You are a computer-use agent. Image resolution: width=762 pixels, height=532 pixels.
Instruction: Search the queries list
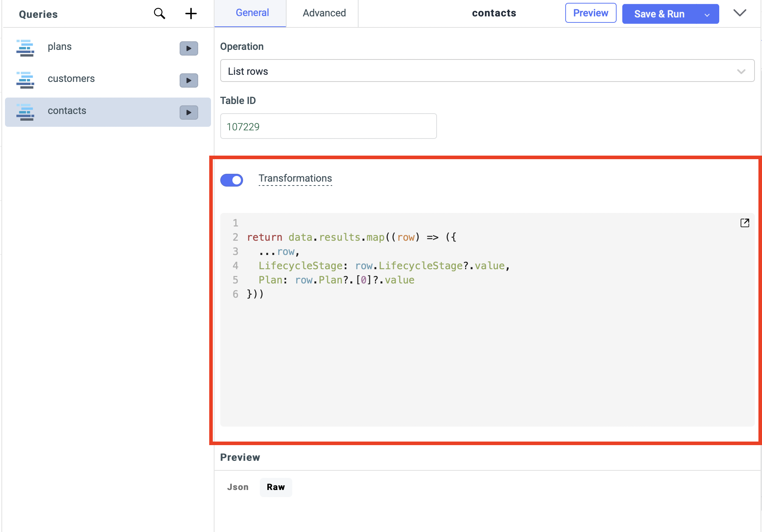pyautogui.click(x=159, y=14)
